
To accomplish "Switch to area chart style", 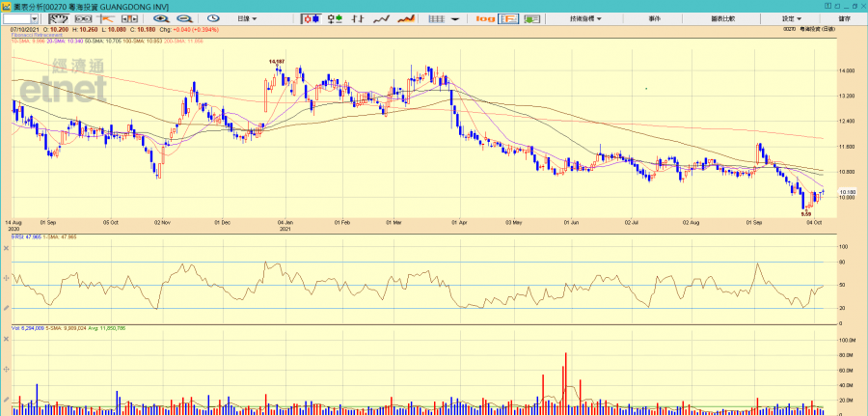I will point(406,18).
